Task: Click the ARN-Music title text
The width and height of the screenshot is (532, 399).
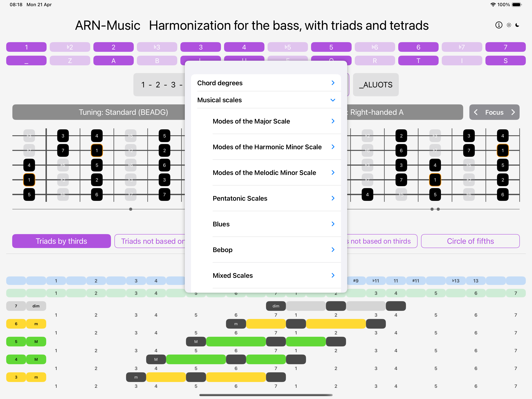Action: 107,26
